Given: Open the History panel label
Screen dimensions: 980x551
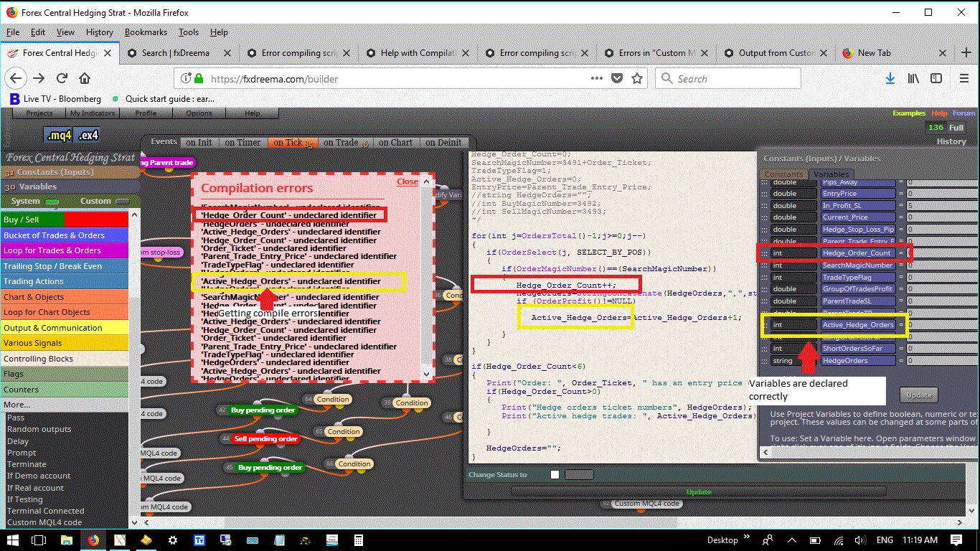Looking at the screenshot, I should 951,141.
